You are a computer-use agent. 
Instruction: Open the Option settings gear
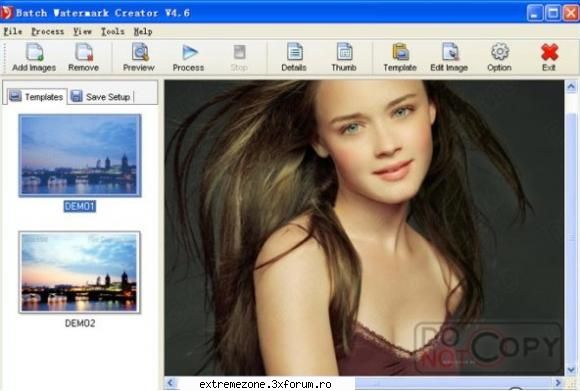point(499,57)
